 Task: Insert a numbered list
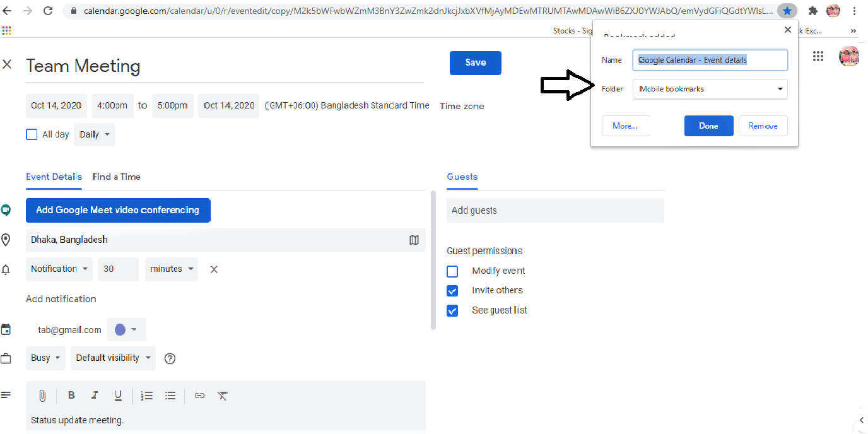147,396
